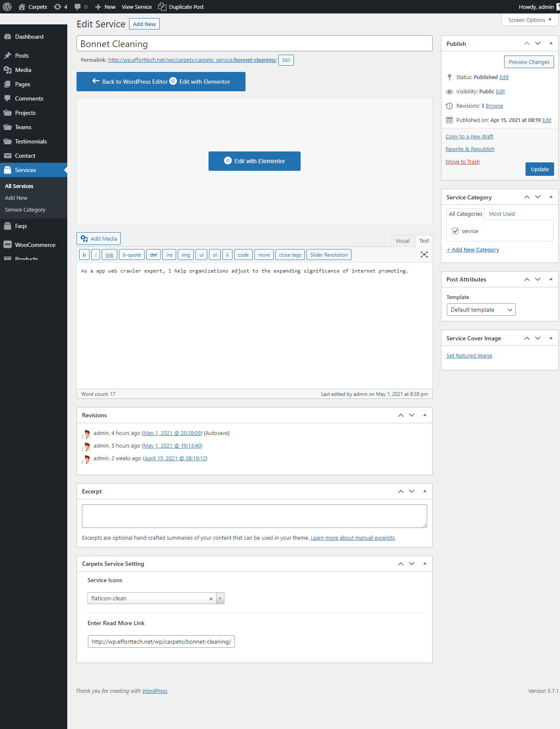The width and height of the screenshot is (560, 729).
Task: Click the Duplicate Post icon in admin bar
Action: (162, 7)
